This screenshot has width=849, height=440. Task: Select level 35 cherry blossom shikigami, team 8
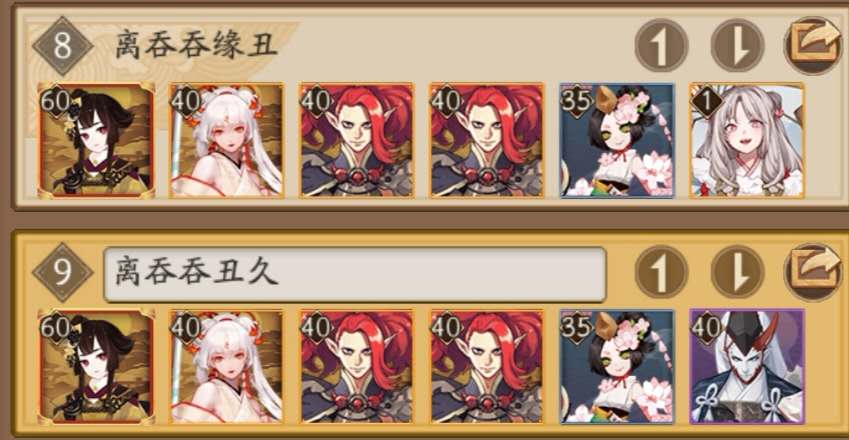[x=617, y=140]
